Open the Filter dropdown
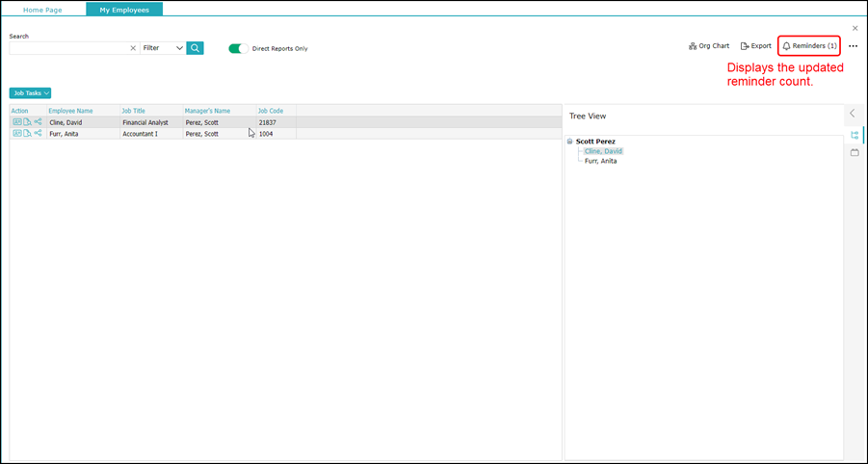Screen dimensions: 868x464 point(162,48)
